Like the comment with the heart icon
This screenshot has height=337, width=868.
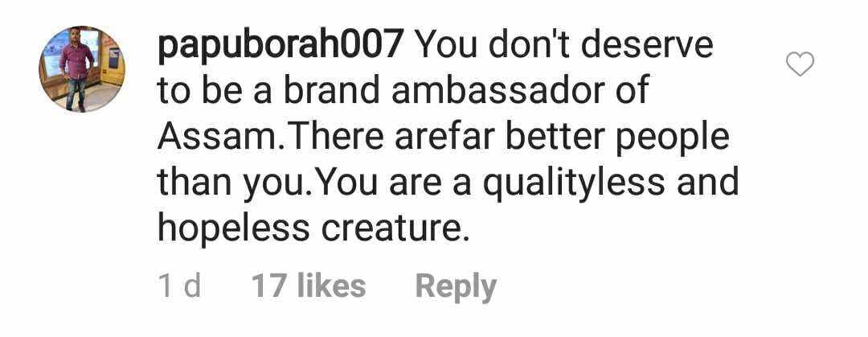pyautogui.click(x=800, y=64)
